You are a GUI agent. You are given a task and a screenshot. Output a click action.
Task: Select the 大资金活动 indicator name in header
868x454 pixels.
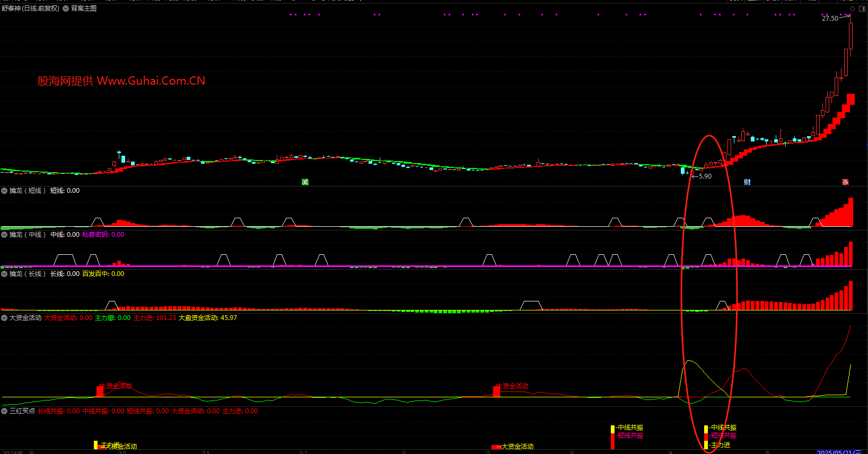tap(25, 318)
